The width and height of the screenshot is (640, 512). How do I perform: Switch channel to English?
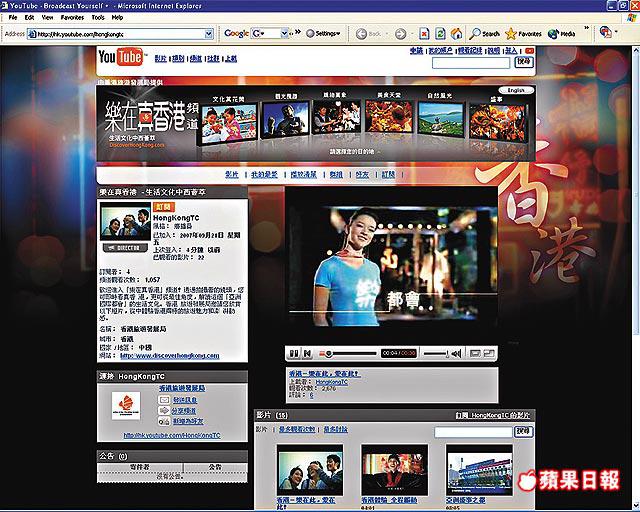pyautogui.click(x=516, y=90)
